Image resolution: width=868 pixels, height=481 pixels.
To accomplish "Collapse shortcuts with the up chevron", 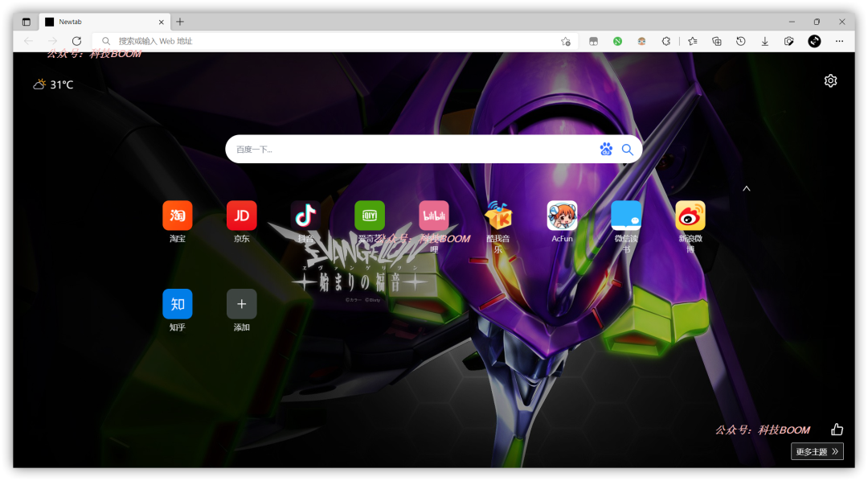I will 746,188.
